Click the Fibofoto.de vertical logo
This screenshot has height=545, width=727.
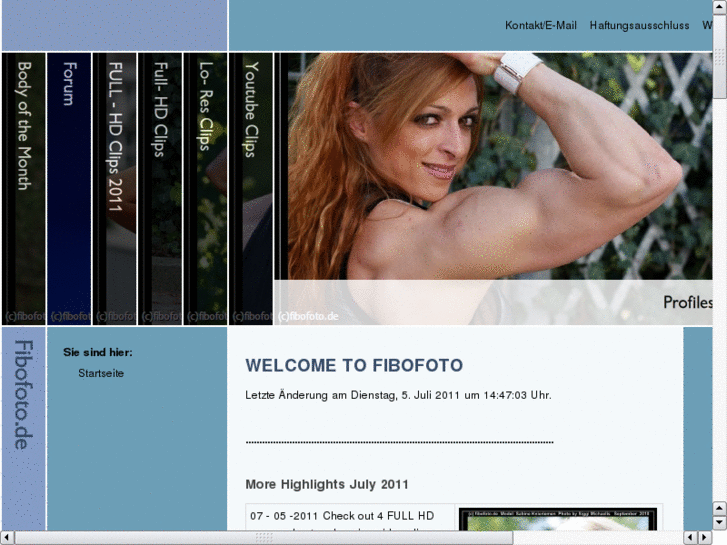(x=24, y=395)
